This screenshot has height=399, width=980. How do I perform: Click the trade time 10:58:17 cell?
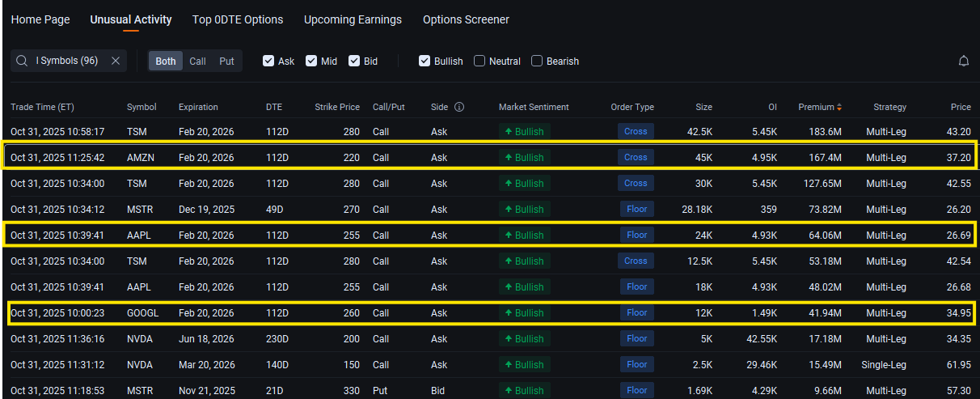click(x=57, y=132)
